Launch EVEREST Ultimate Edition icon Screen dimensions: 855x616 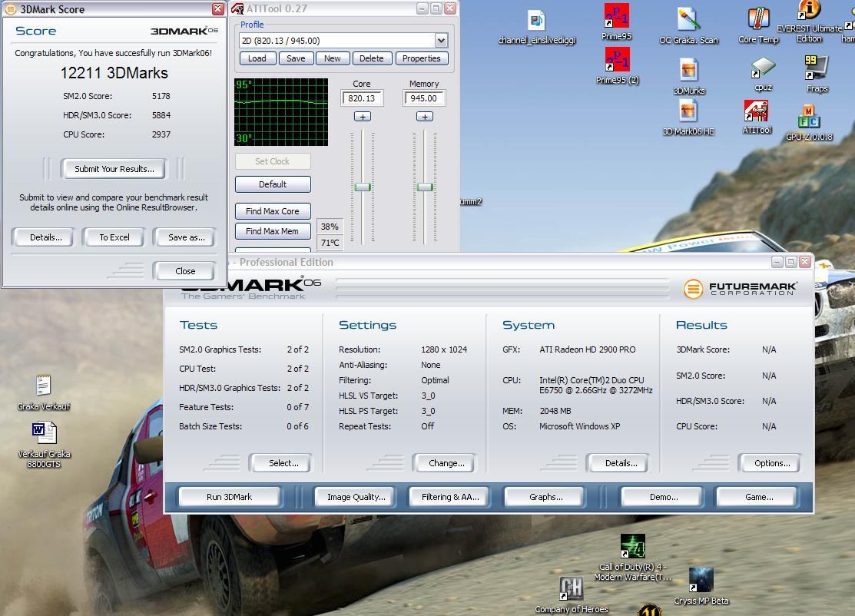tap(809, 22)
